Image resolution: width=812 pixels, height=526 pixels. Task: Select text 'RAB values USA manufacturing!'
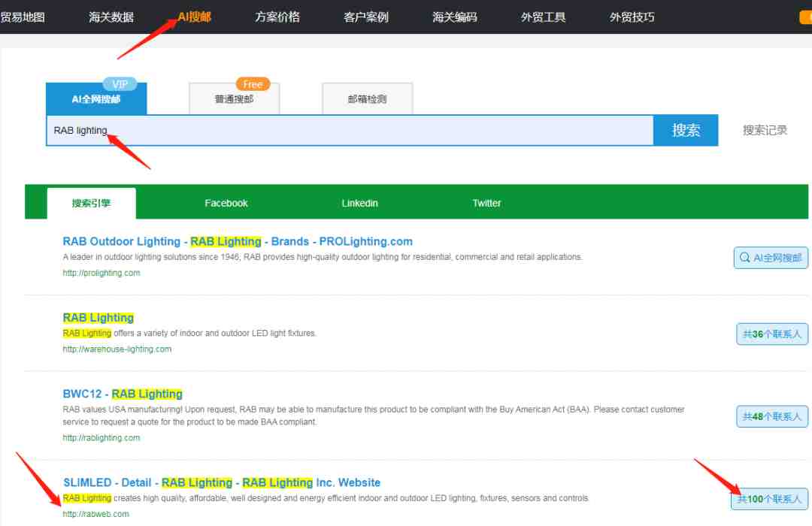click(123, 409)
